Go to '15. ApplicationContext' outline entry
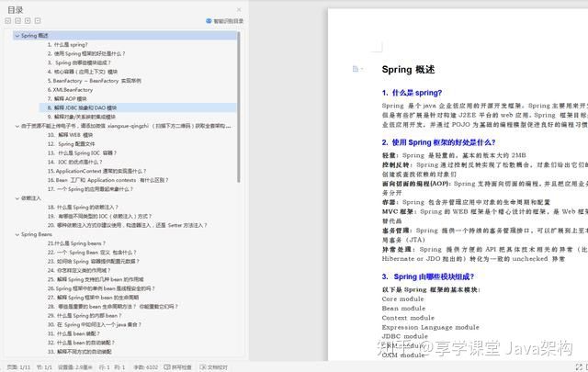 [96, 171]
